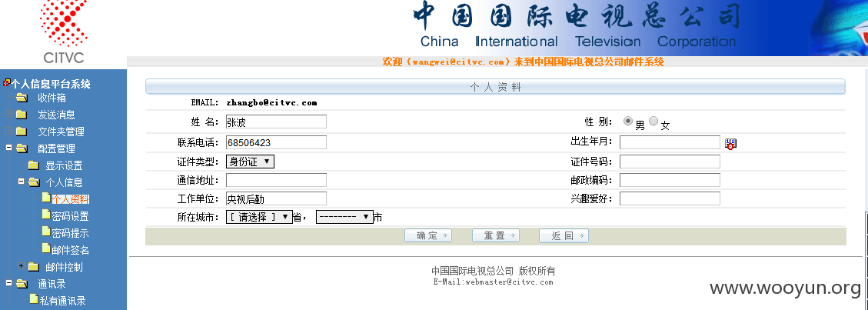Click the 中国国际电视总公司 版权所有 footer text
The image size is (868, 310).
tap(494, 271)
